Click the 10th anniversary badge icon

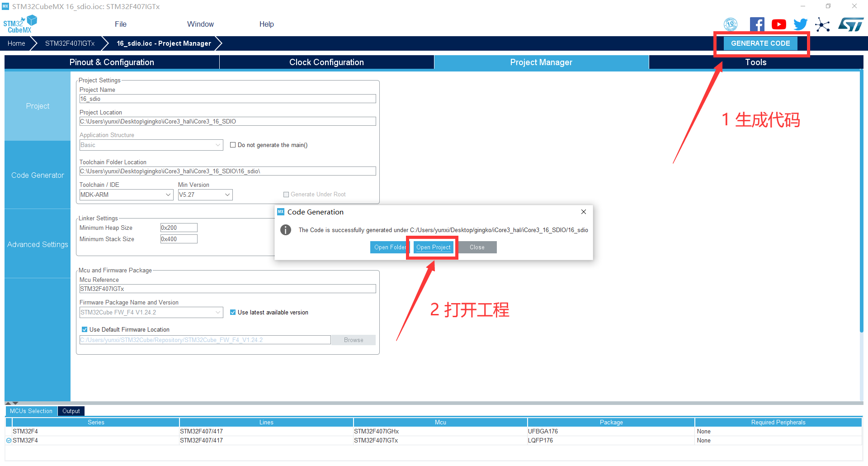tap(731, 24)
